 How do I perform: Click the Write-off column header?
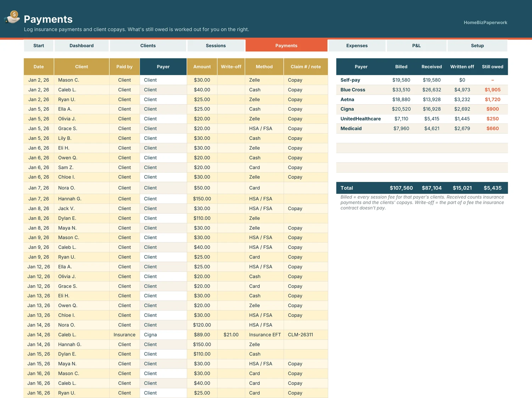(231, 67)
